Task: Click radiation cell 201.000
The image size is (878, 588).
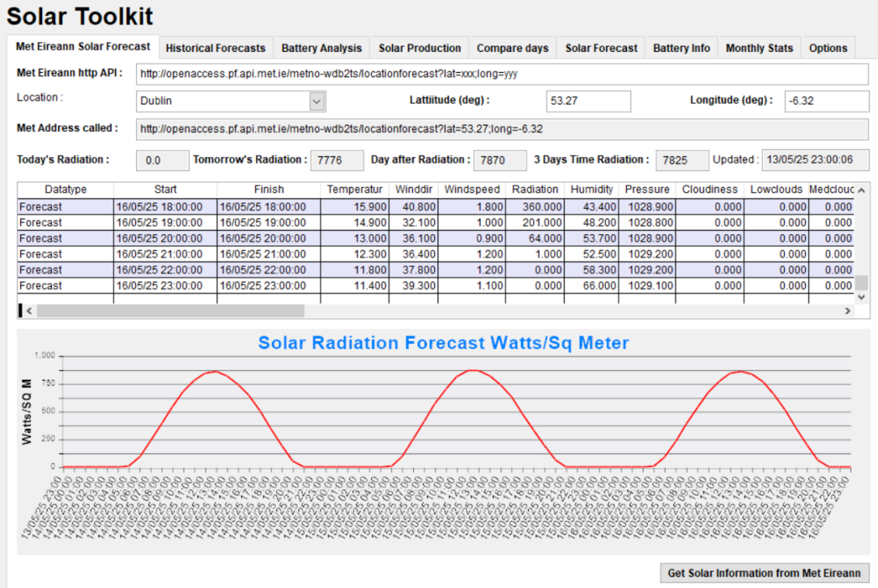Action: point(535,222)
